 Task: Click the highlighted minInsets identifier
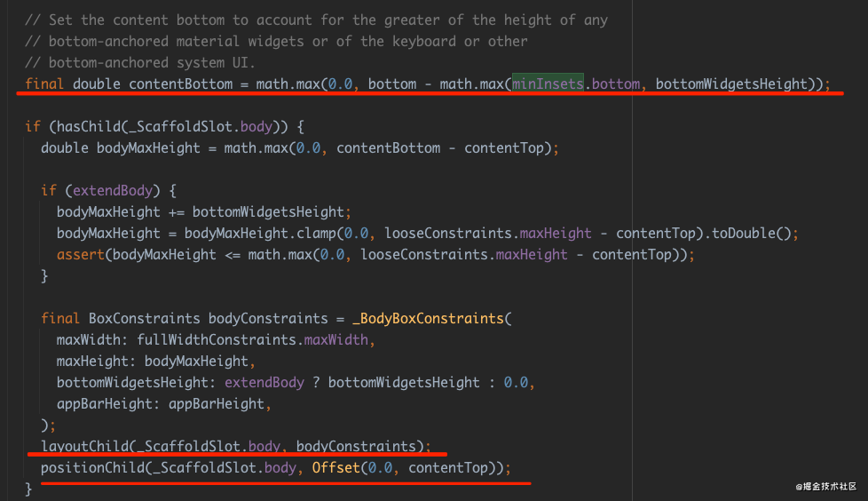(x=548, y=83)
